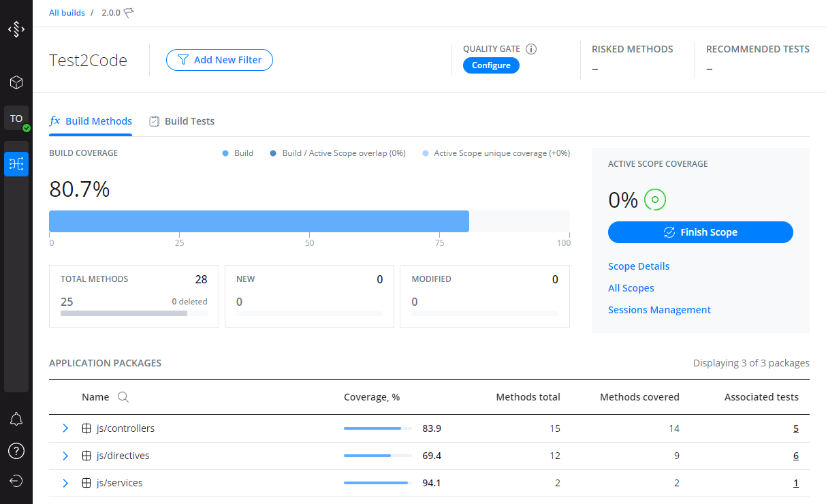Click the package icon for js/controllers
This screenshot has width=826, height=504.
pos(86,428)
